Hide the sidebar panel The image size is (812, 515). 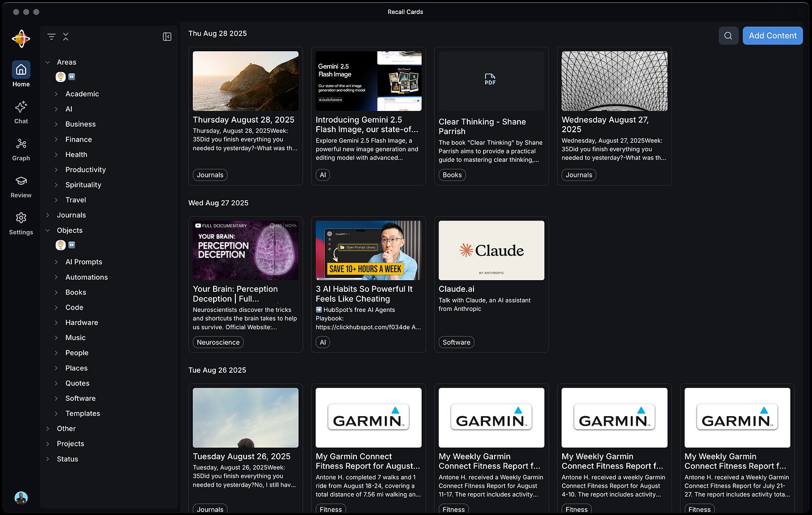tap(167, 37)
